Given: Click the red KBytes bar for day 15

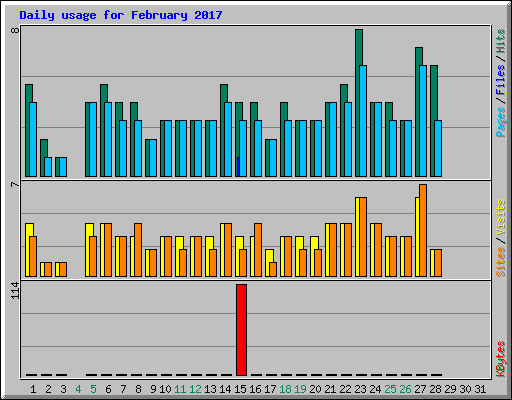Looking at the screenshot, I should (x=241, y=330).
